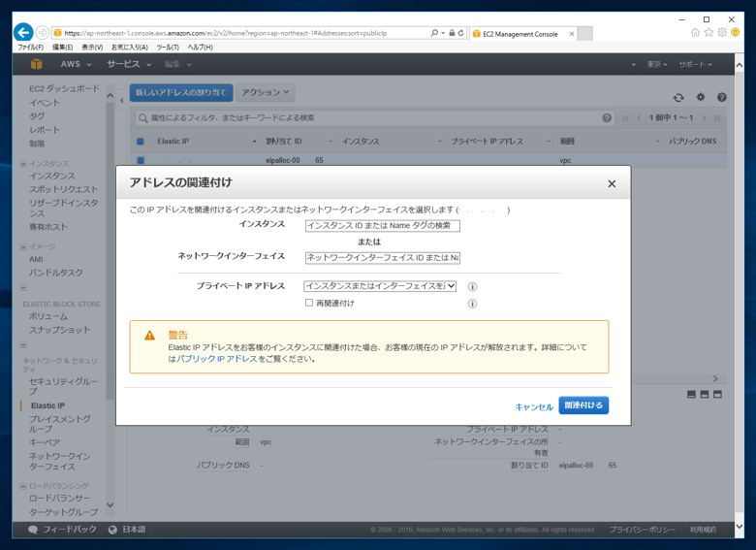Go to previous results page arrow
Viewport: 756px width, 550px height.
tap(639, 118)
